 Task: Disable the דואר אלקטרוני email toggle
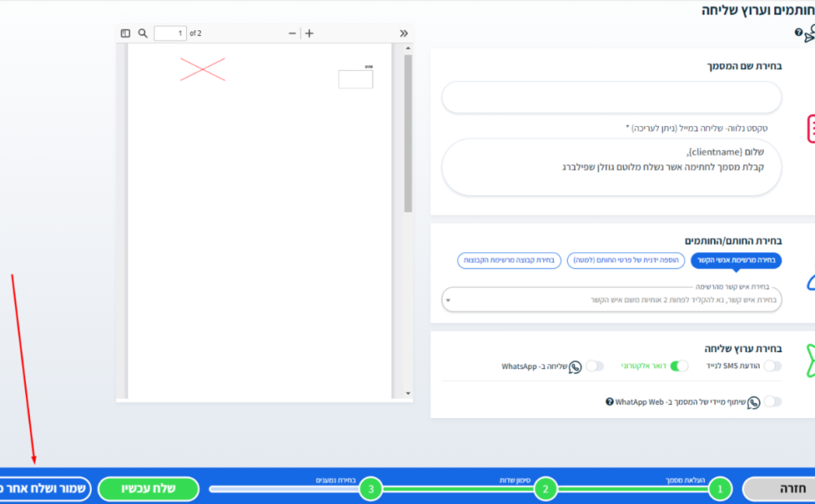(679, 367)
